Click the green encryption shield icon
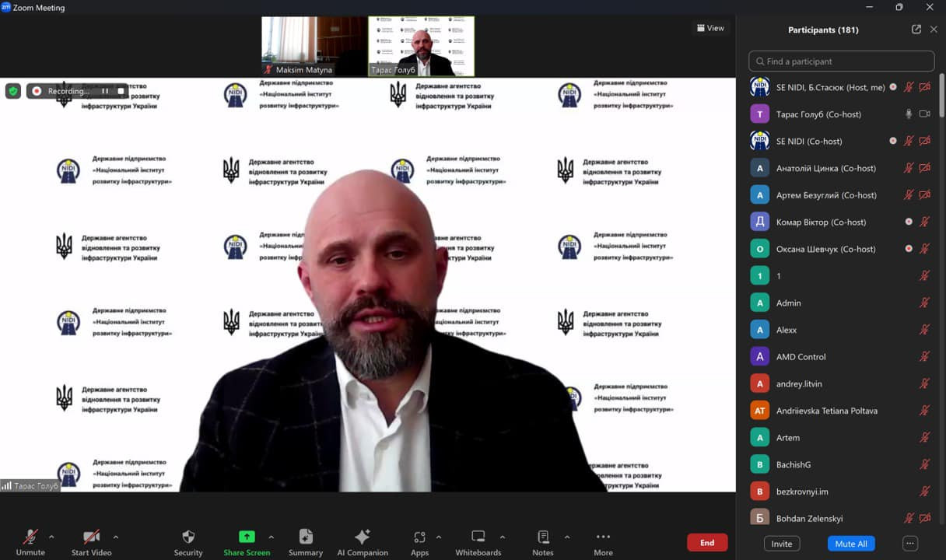Image resolution: width=946 pixels, height=560 pixels. click(13, 91)
